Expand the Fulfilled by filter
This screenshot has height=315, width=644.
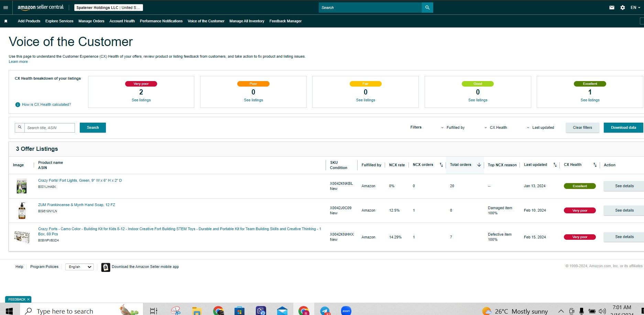click(x=453, y=128)
